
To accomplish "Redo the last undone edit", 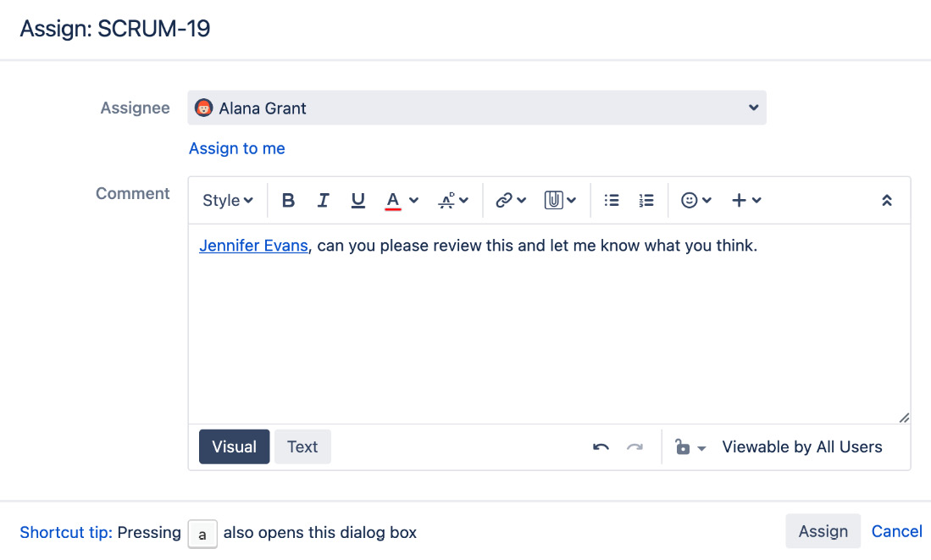I will click(x=635, y=446).
